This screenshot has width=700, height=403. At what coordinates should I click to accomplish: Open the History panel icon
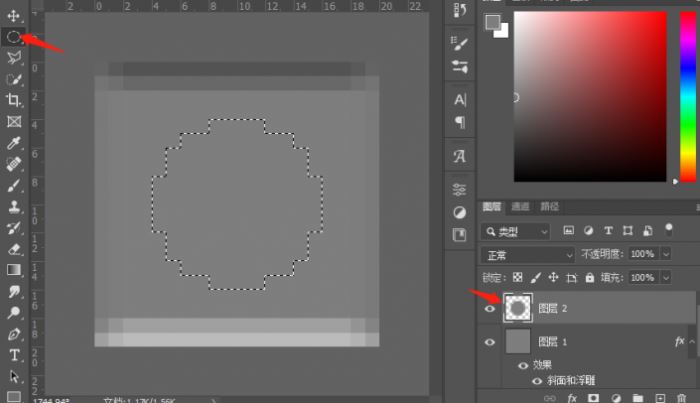459,10
